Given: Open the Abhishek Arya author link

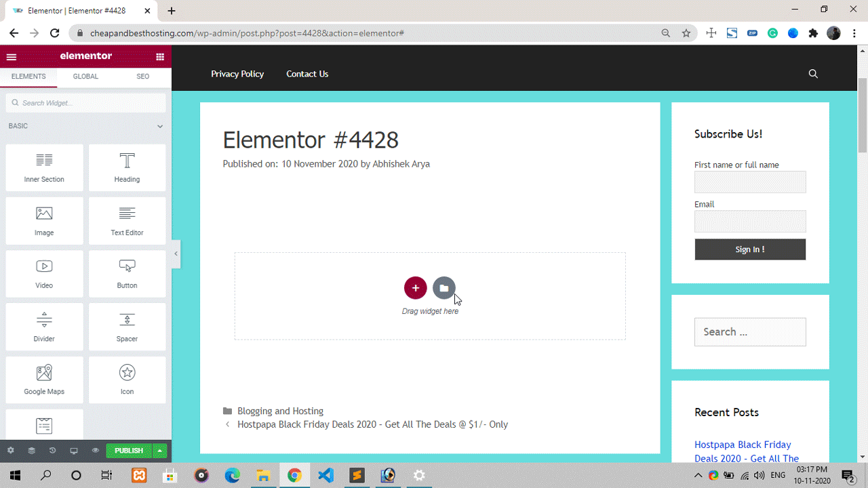Looking at the screenshot, I should pos(401,164).
